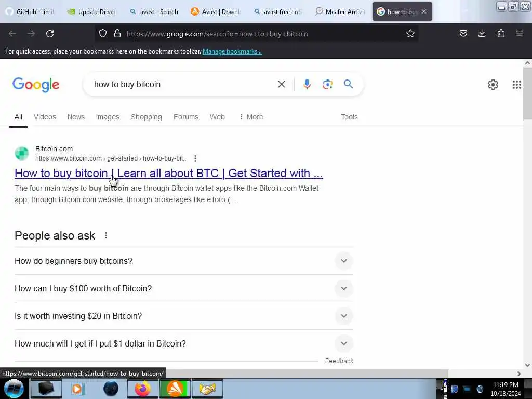Open Google quick settings gear icon
Viewport: 532px width, 399px height.
click(493, 85)
